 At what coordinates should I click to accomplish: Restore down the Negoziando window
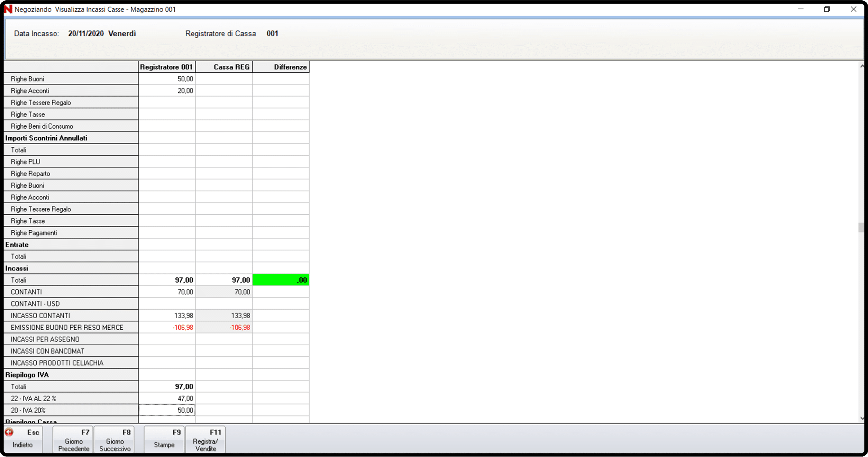[x=827, y=9]
